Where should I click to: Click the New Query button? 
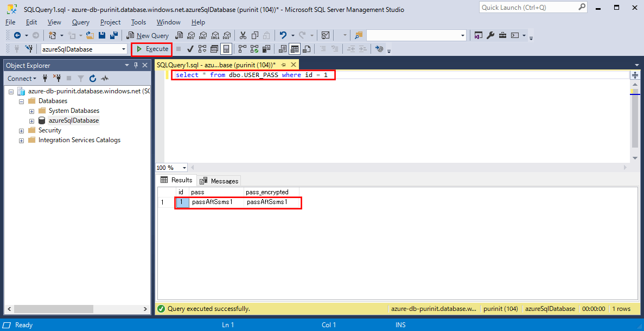(148, 35)
